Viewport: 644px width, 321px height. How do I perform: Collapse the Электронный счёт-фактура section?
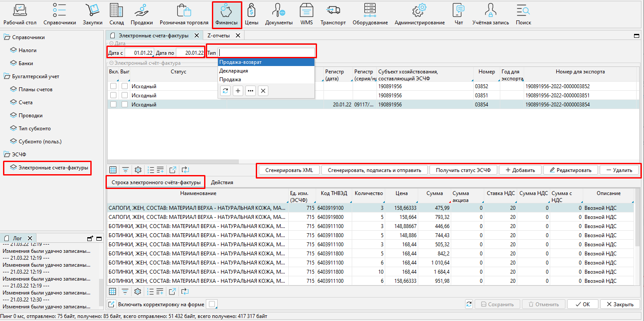[111, 63]
